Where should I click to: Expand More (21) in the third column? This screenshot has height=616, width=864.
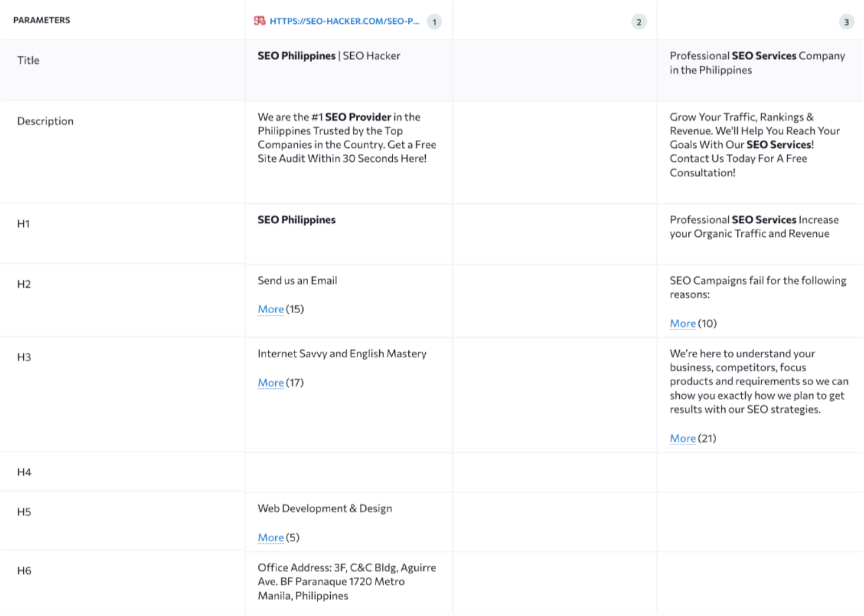[x=682, y=439]
